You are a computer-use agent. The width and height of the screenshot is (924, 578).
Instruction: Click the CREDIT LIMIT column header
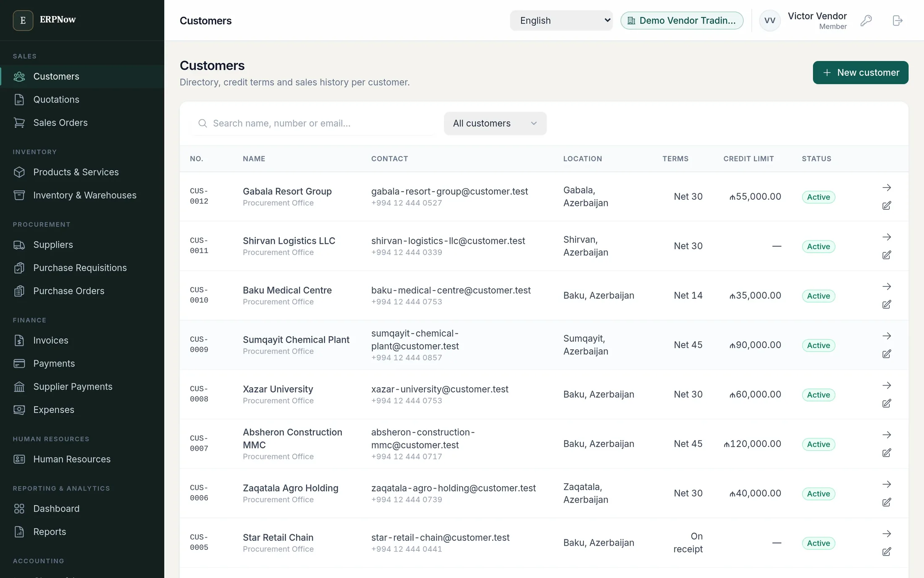point(748,159)
